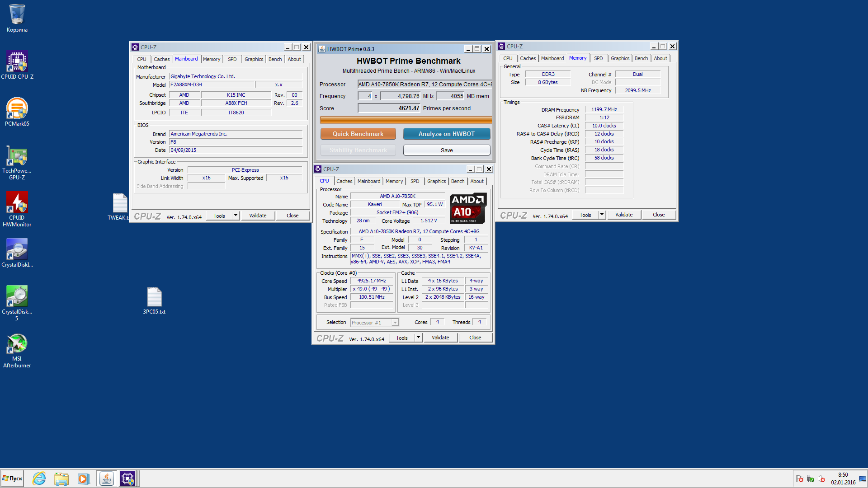Click the BIOS date 04/09/2015
868x488 pixels.
pyautogui.click(x=236, y=150)
